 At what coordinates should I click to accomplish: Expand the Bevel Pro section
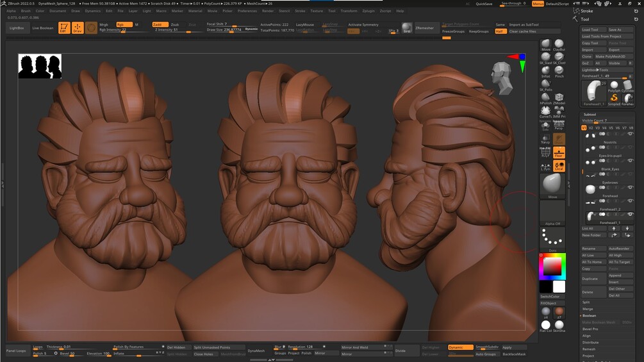[590, 329]
